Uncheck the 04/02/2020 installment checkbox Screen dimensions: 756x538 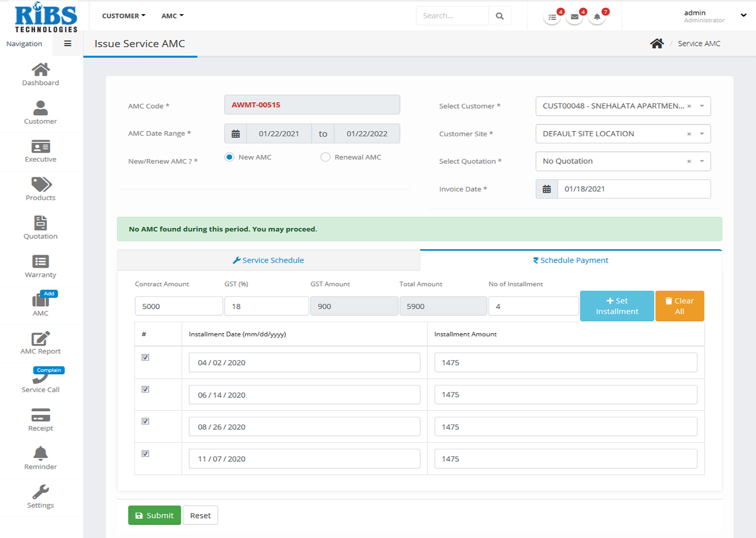[x=145, y=357]
